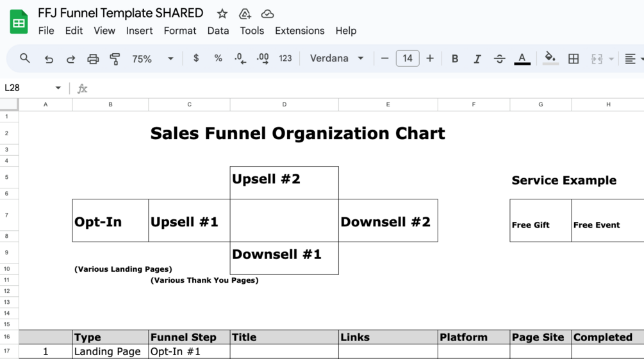The width and height of the screenshot is (644, 359).
Task: Toggle bold formatting
Action: [x=455, y=58]
